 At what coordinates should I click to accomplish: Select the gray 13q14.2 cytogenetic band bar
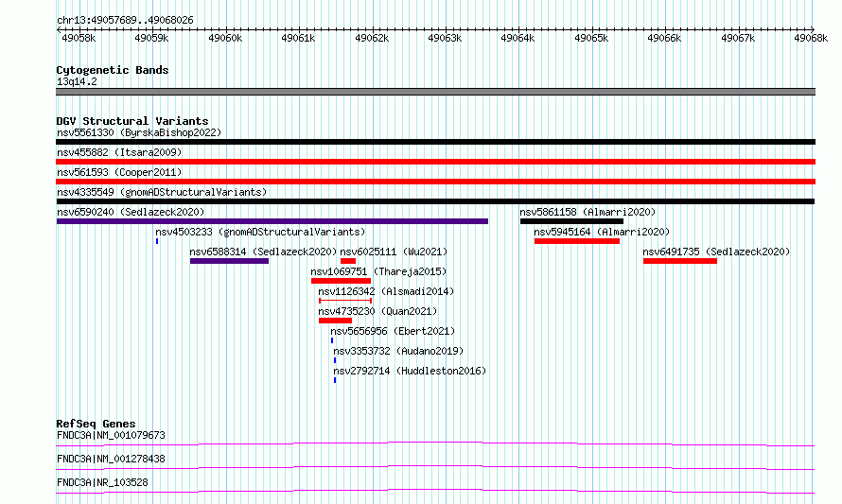tap(435, 92)
